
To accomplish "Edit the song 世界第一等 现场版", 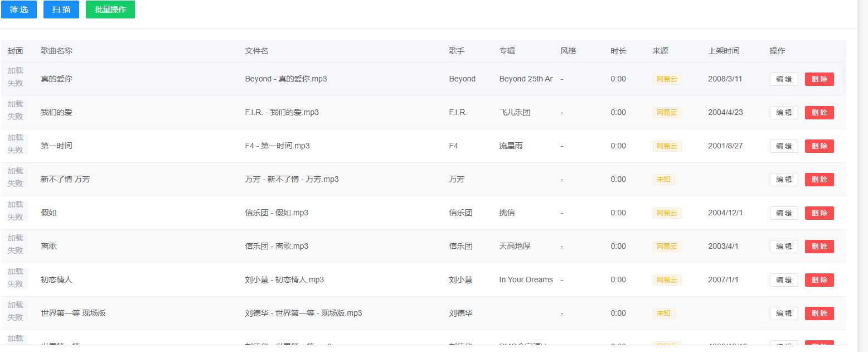I will pyautogui.click(x=784, y=314).
